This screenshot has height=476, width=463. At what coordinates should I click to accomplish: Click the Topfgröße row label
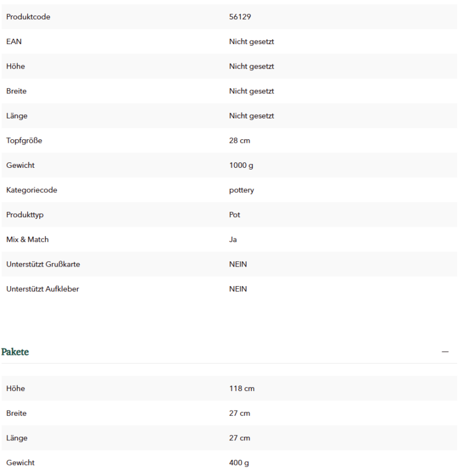tap(24, 140)
